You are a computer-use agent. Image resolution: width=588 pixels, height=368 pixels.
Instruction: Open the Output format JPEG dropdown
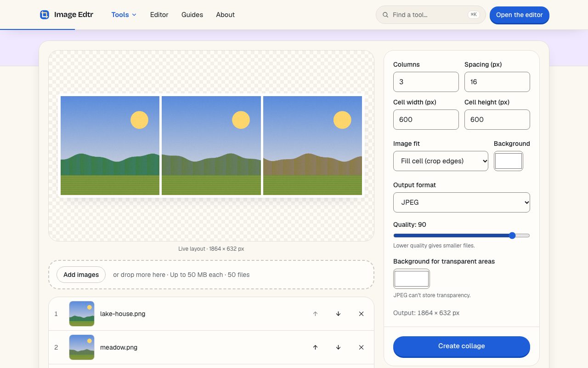(462, 202)
